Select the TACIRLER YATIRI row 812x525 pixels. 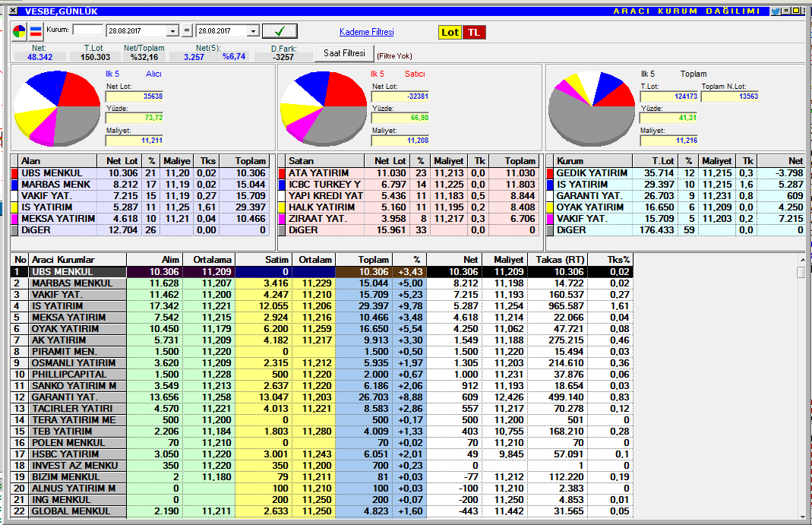click(321, 409)
